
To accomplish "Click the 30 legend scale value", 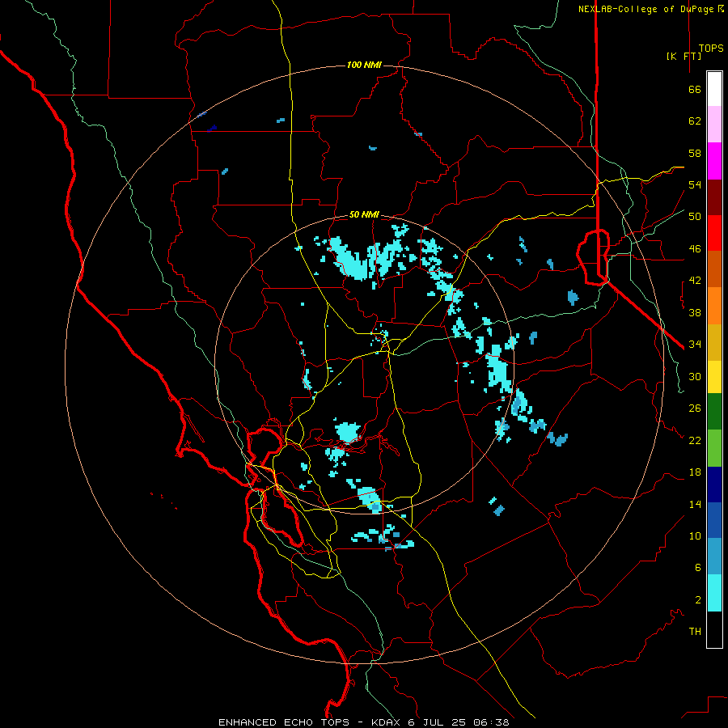I will coord(695,376).
